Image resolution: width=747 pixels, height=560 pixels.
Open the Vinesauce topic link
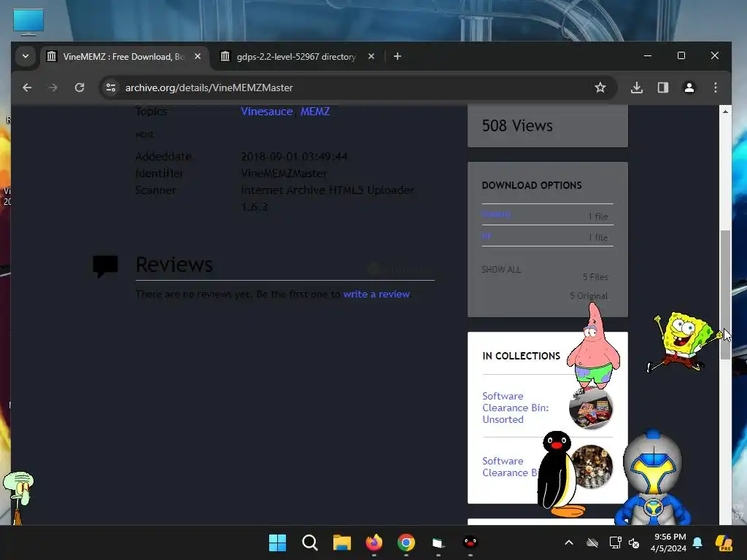(x=267, y=112)
